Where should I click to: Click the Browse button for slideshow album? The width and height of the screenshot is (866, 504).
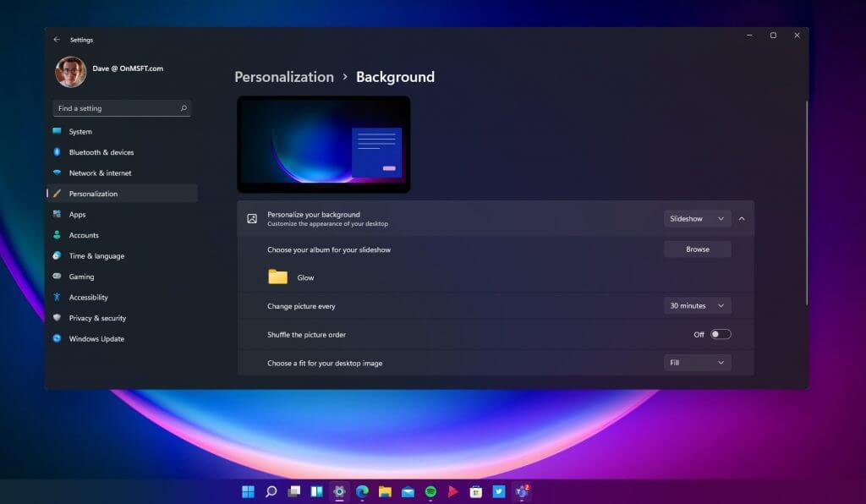pyautogui.click(x=697, y=249)
